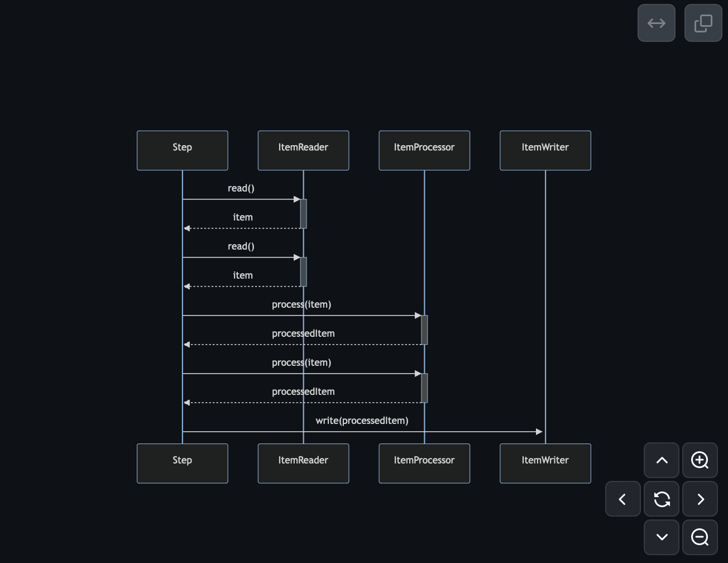This screenshot has height=563, width=728.
Task: Pan the diagram down
Action: [x=662, y=537]
